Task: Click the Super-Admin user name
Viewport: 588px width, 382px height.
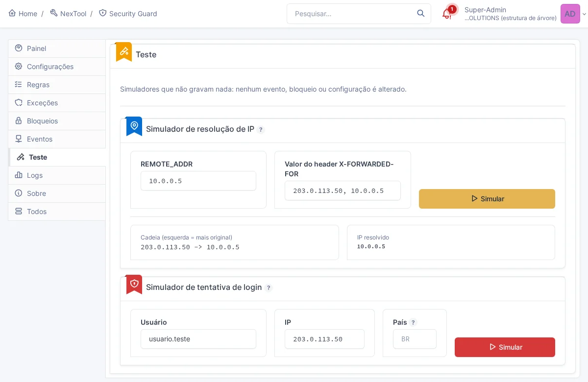Action: (485, 10)
